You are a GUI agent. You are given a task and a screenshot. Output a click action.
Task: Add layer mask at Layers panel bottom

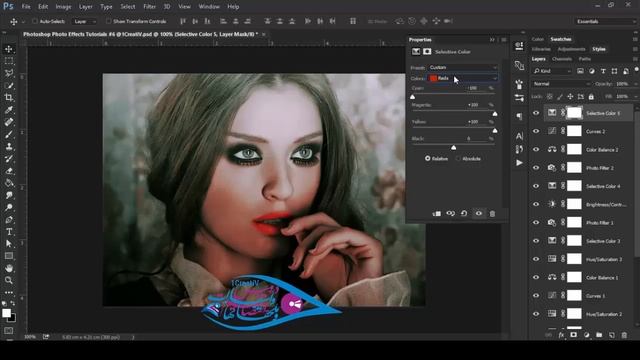point(573,335)
